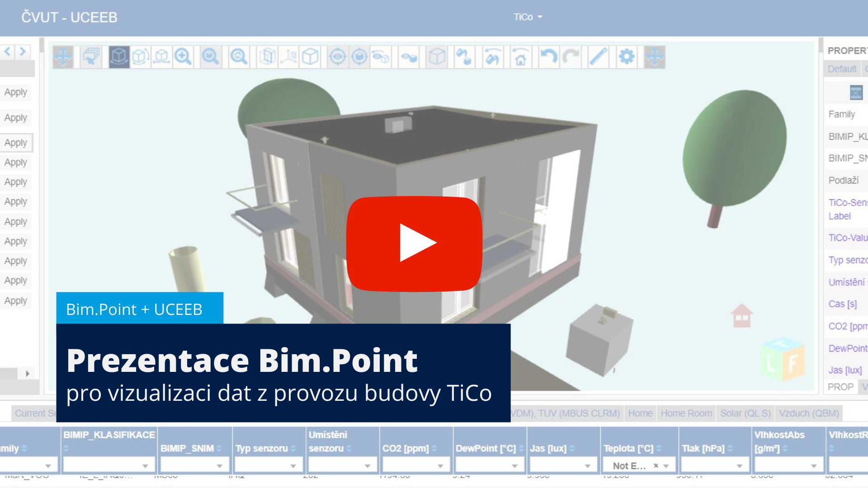Open Jas [lux] filter dropdown

[563, 465]
